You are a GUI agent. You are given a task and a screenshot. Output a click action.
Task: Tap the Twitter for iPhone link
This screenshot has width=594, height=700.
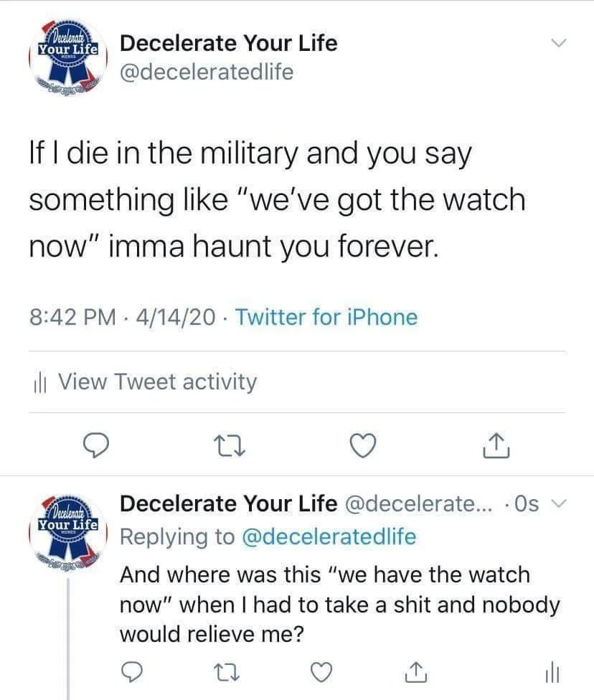click(326, 316)
